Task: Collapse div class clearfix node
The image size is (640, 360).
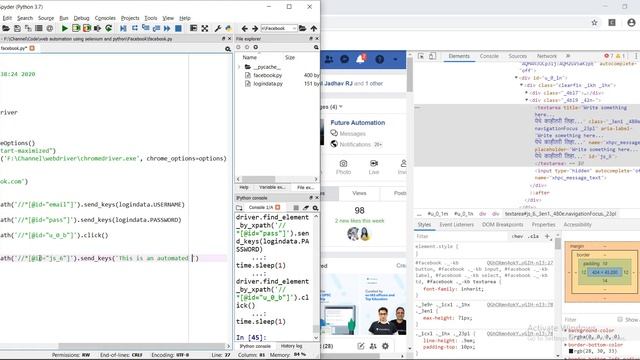Action: pos(521,85)
